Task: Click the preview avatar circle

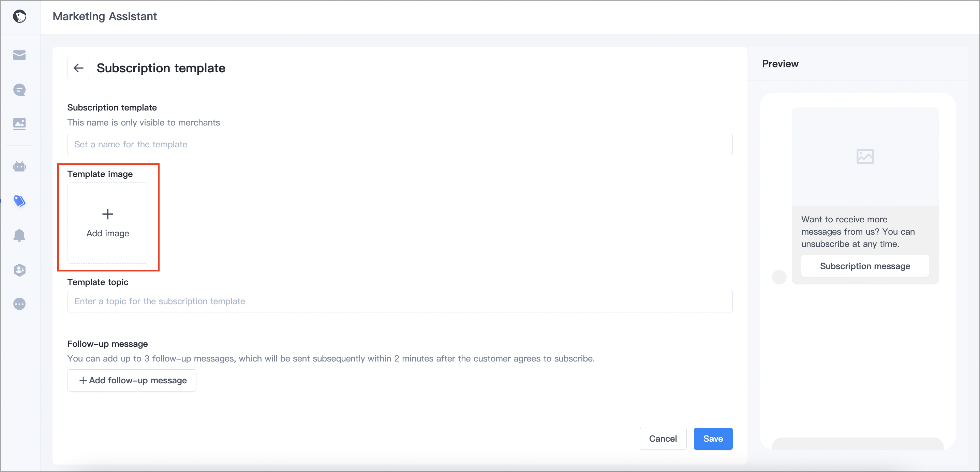Action: 779,277
